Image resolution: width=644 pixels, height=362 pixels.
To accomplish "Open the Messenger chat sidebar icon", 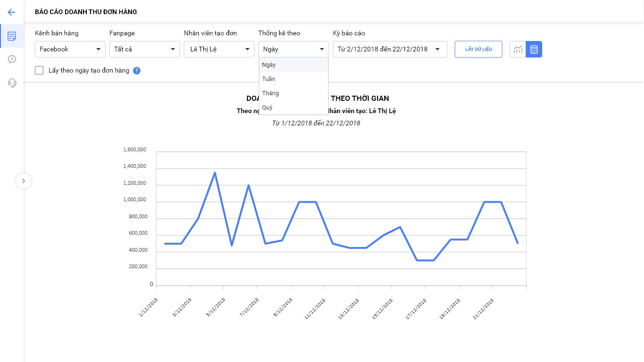I will 12,59.
